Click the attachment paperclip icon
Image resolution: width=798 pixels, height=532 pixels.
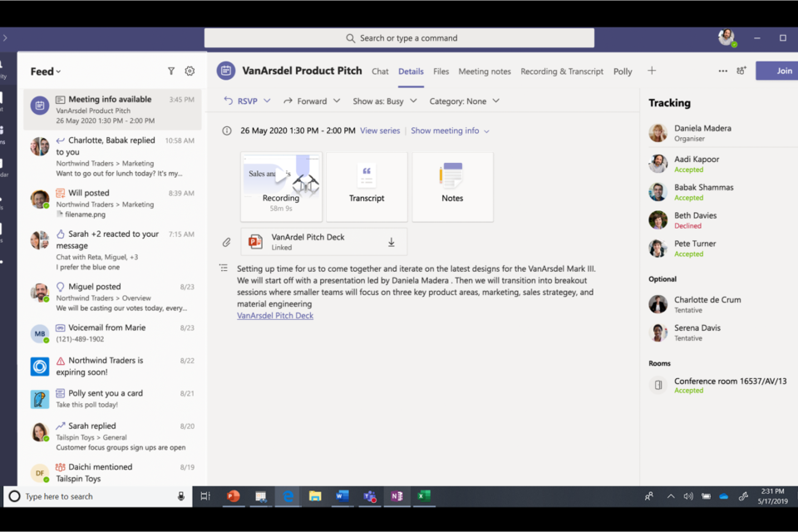(x=226, y=243)
